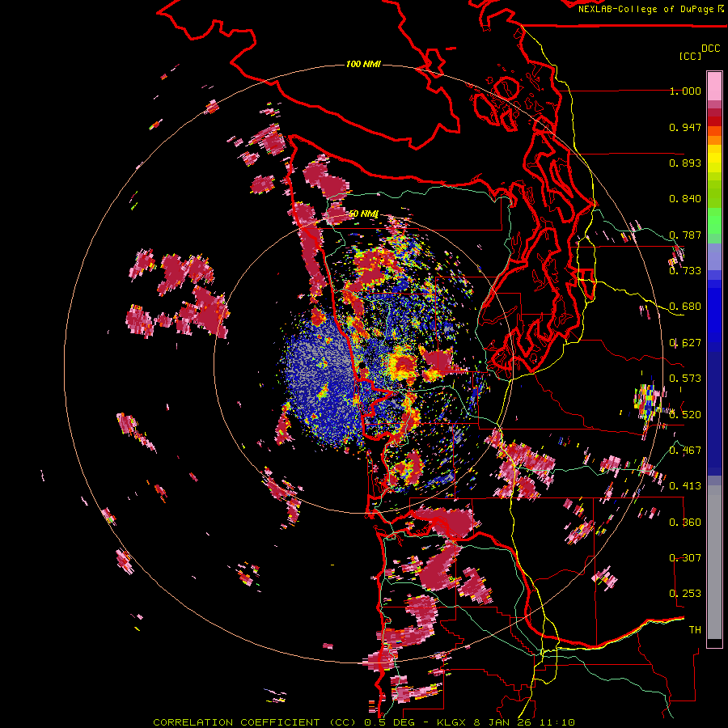Click the 0.680 scale value

click(x=685, y=307)
